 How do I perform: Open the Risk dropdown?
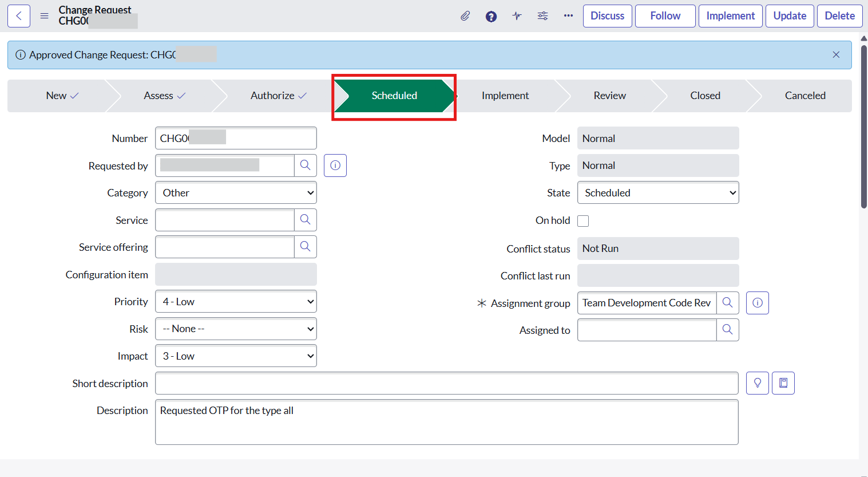click(236, 329)
